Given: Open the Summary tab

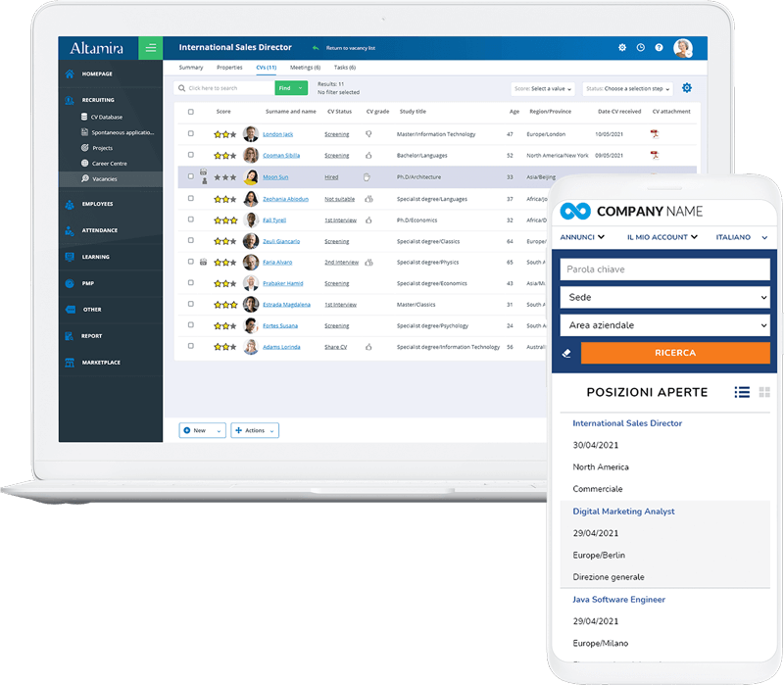Looking at the screenshot, I should 191,68.
